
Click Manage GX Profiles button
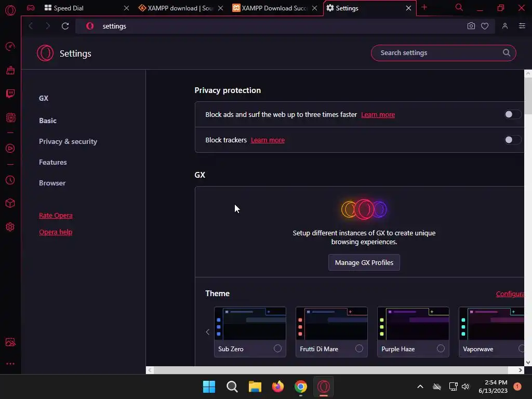pyautogui.click(x=364, y=262)
